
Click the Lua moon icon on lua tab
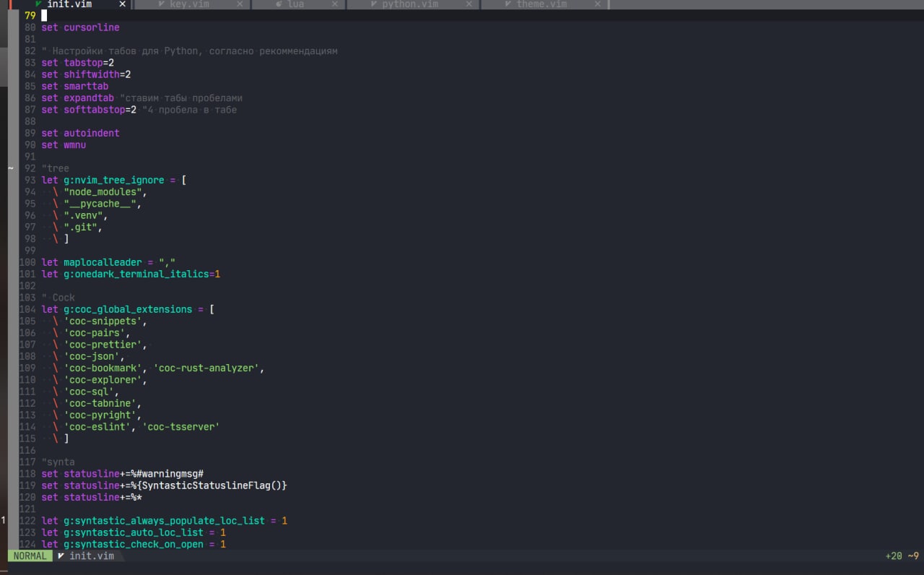coord(279,4)
